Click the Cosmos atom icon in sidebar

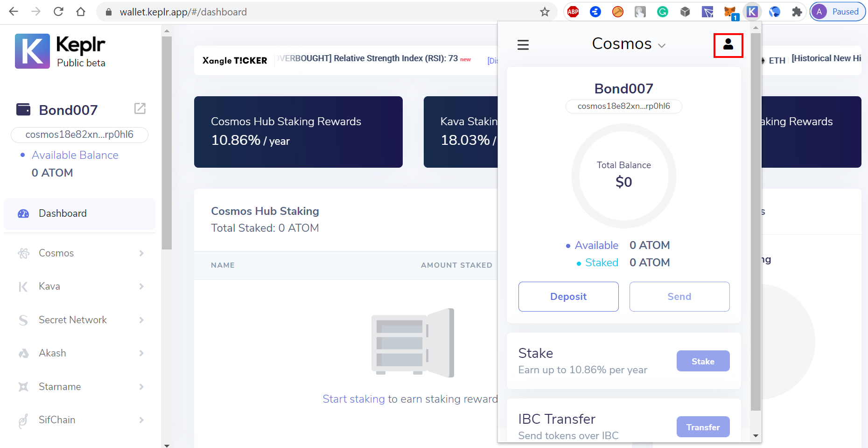(23, 253)
